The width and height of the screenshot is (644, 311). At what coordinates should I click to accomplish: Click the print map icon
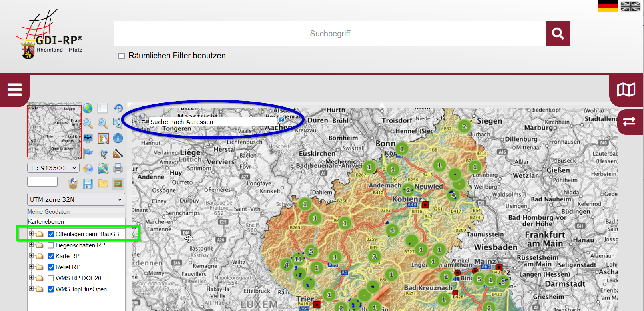tap(118, 169)
